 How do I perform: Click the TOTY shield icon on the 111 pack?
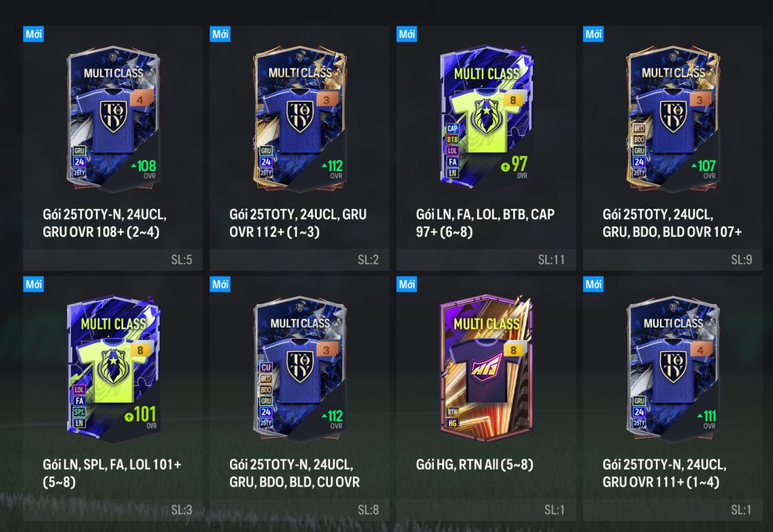click(673, 366)
